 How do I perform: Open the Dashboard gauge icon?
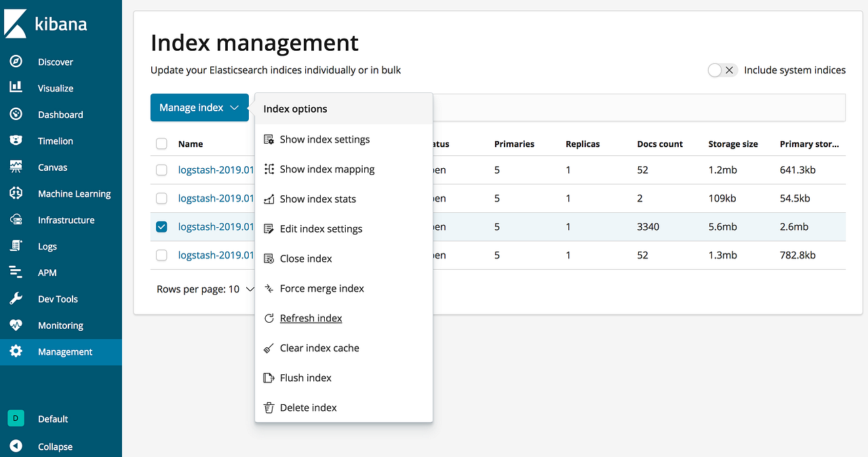pos(16,114)
